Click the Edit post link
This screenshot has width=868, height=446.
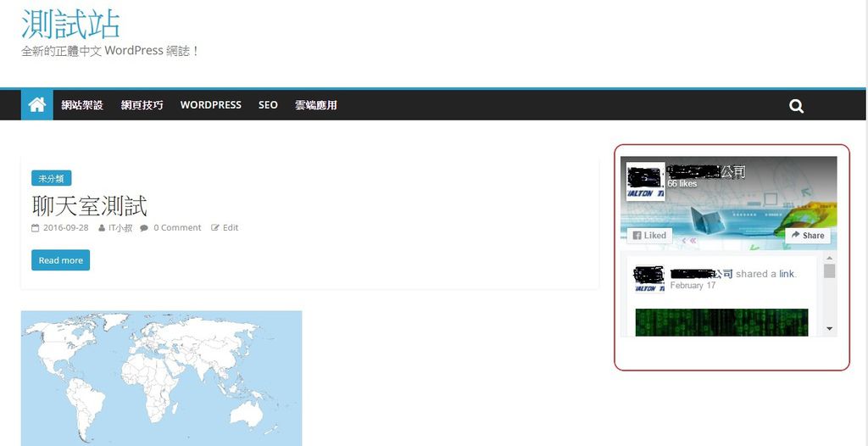231,228
